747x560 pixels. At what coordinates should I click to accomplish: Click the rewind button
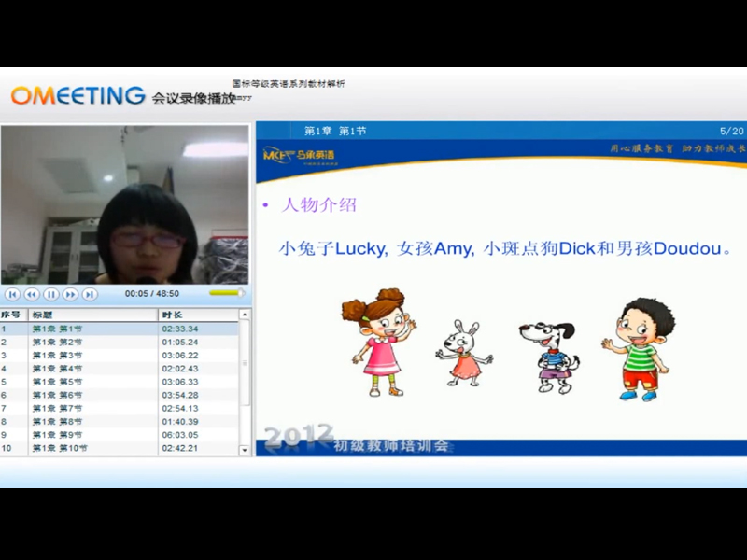[x=31, y=294]
